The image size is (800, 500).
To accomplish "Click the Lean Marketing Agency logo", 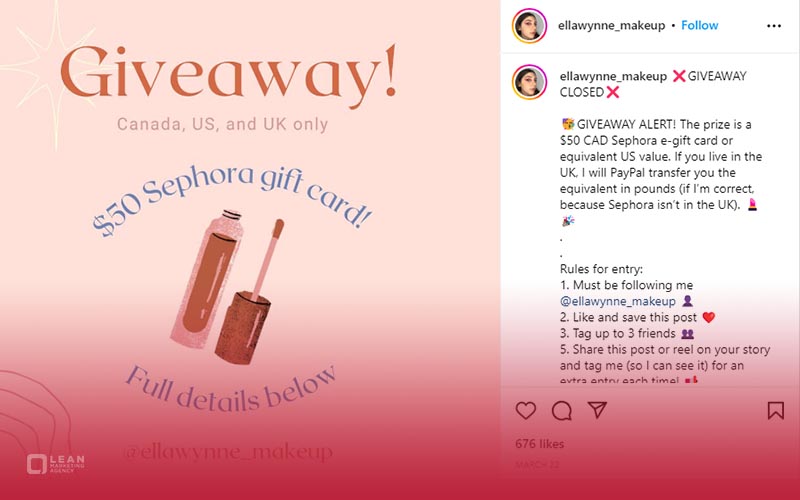I will (x=56, y=464).
